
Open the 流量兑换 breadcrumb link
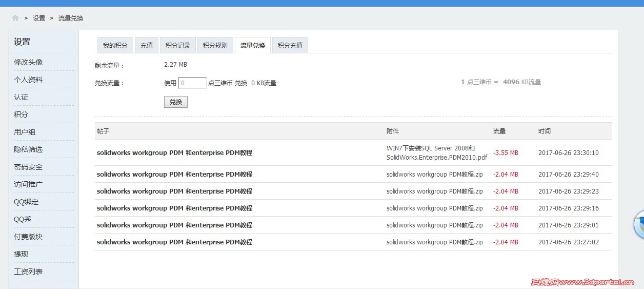tap(71, 18)
